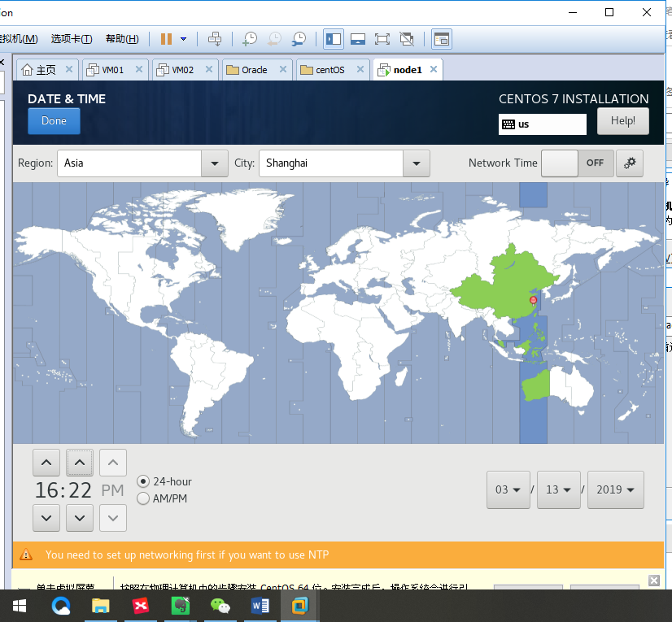This screenshot has width=672, height=622.
Task: Open Evernote from taskbar
Action: (x=181, y=606)
